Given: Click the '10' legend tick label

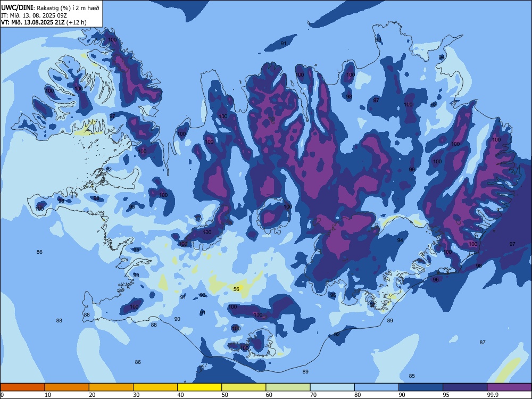Looking at the screenshot, I should pyautogui.click(x=48, y=395).
